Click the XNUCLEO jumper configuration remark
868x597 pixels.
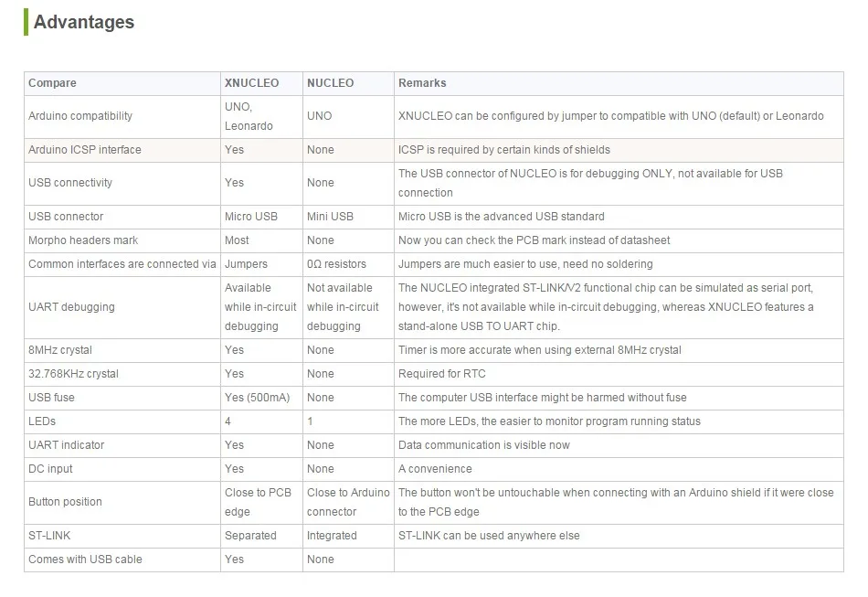pyautogui.click(x=610, y=116)
